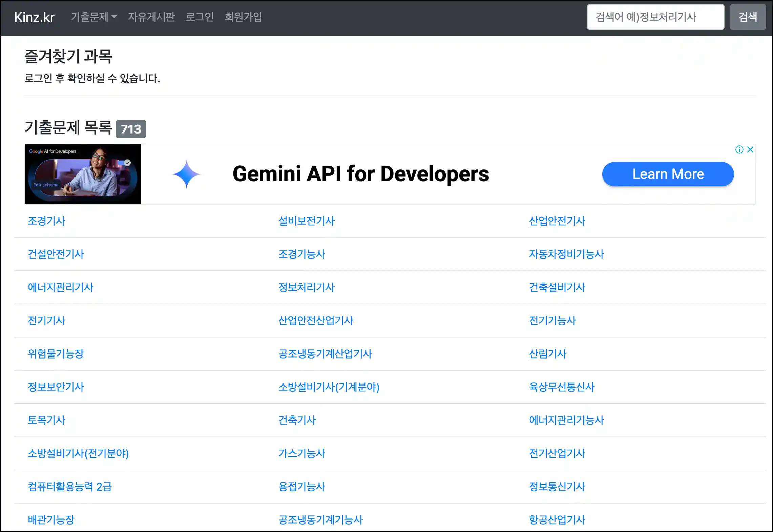The width and height of the screenshot is (773, 532).
Task: Click the Gemini sparkle logo in ad
Action: [186, 174]
